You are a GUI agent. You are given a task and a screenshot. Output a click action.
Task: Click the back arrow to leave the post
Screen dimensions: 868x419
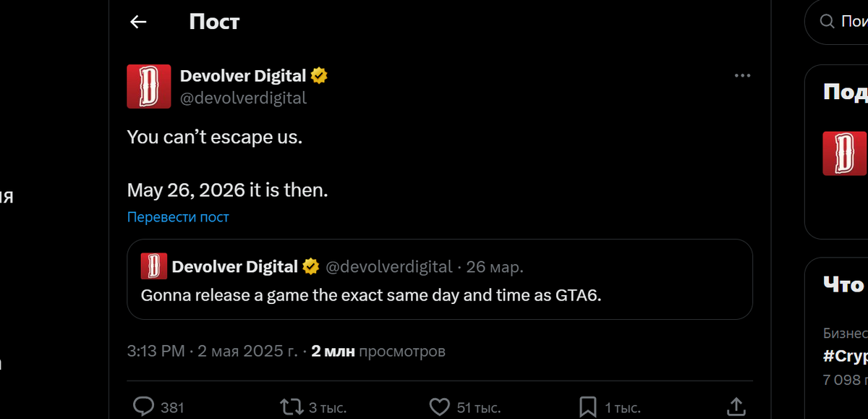(x=137, y=22)
